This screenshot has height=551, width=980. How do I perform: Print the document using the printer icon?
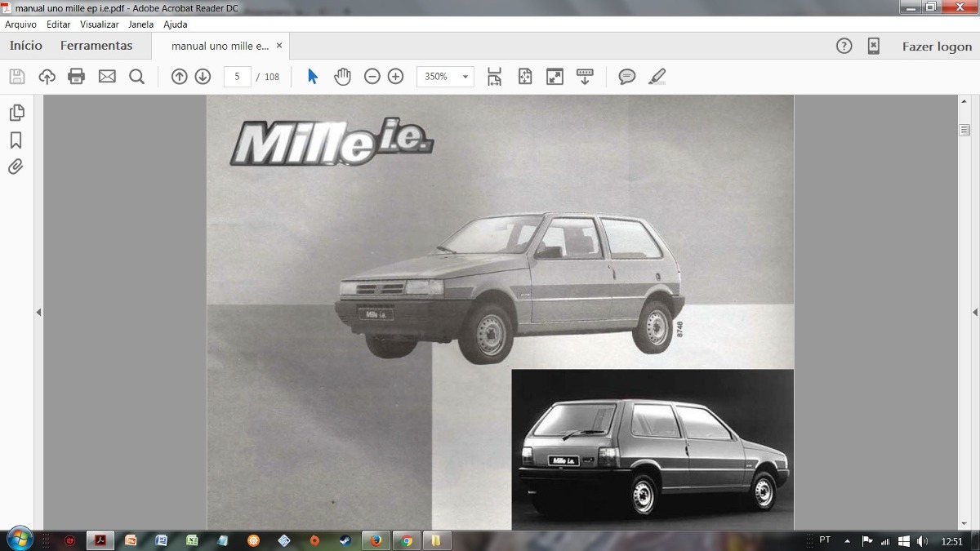tap(77, 77)
